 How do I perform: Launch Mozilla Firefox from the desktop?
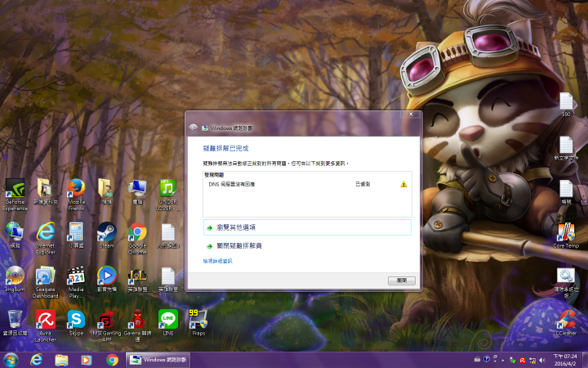76,195
